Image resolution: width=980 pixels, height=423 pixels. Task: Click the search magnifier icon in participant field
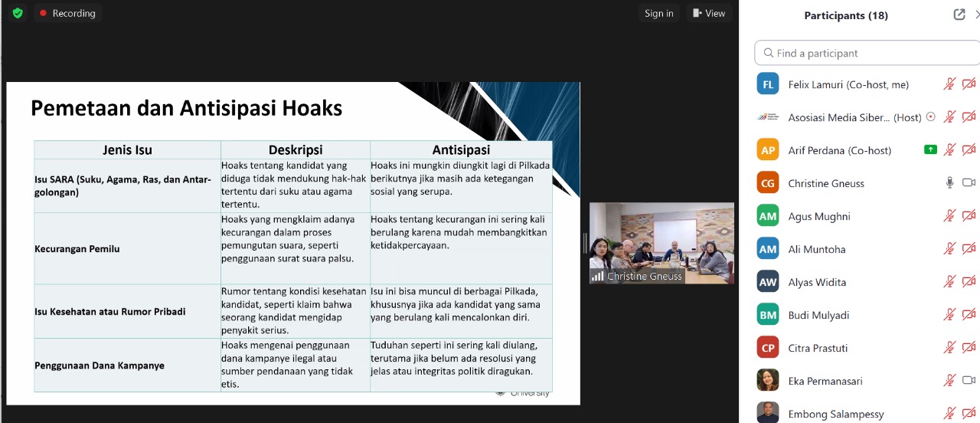[x=768, y=53]
